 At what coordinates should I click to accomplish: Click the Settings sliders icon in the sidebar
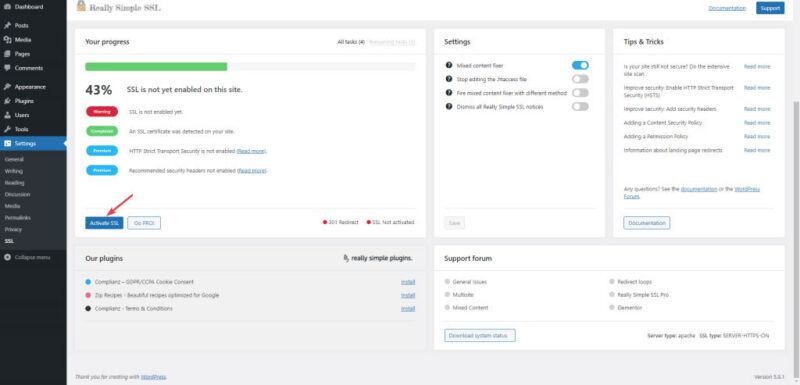(x=7, y=143)
